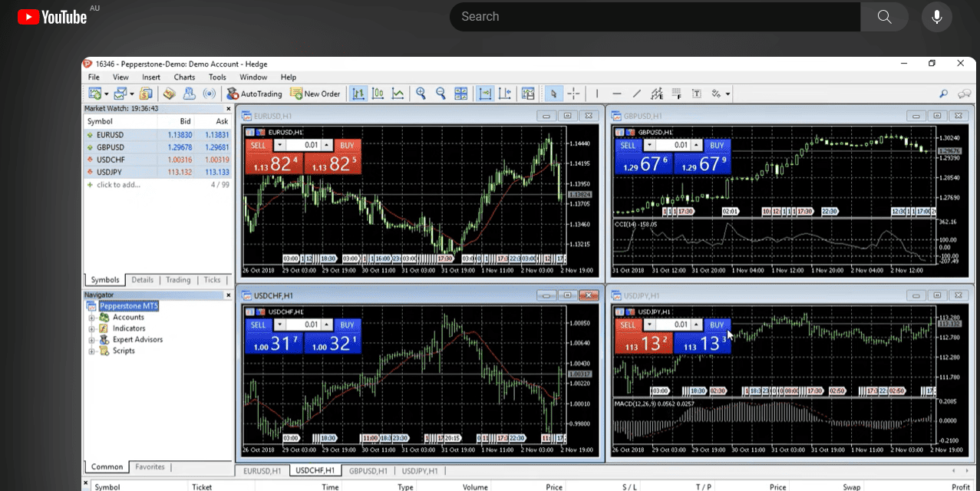Click the YouTube logo
980x491 pixels.
pyautogui.click(x=52, y=17)
